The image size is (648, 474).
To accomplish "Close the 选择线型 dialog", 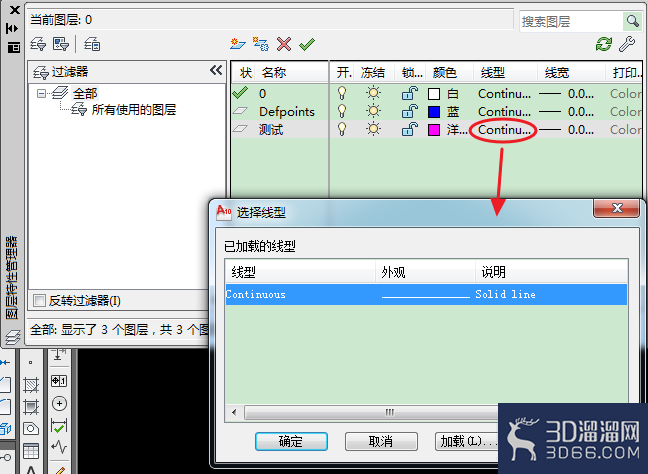I will [617, 208].
